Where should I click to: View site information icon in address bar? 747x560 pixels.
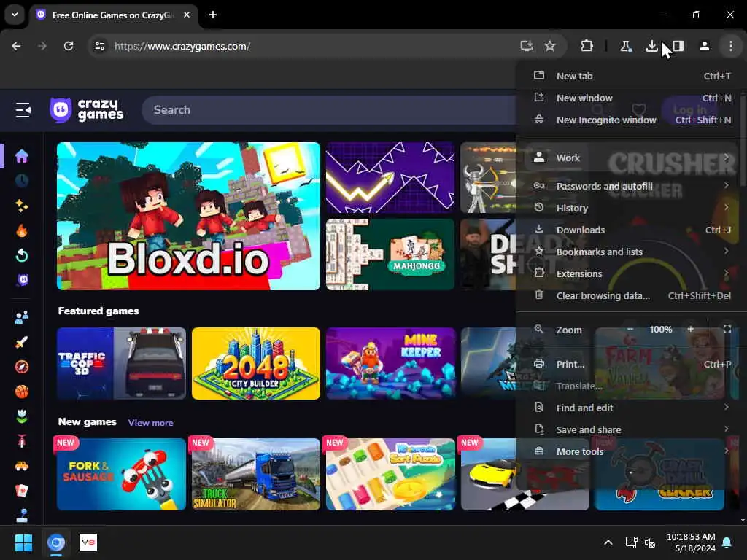[99, 46]
